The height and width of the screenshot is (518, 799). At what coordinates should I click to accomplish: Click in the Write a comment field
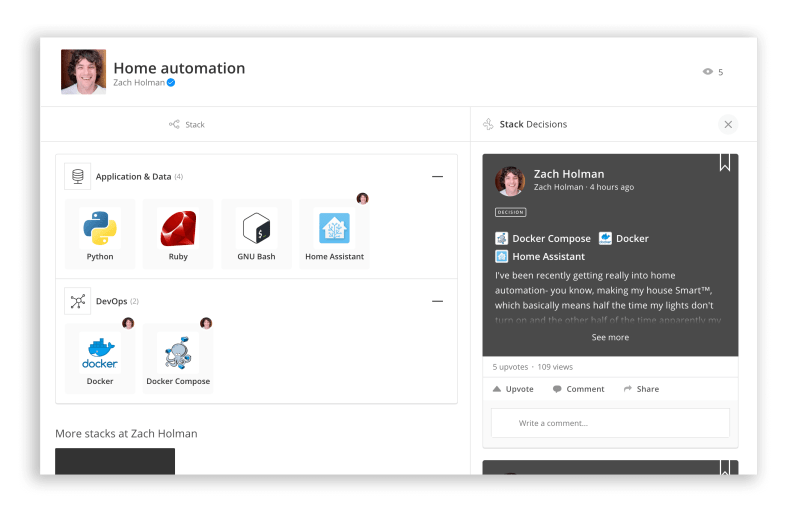coord(610,423)
